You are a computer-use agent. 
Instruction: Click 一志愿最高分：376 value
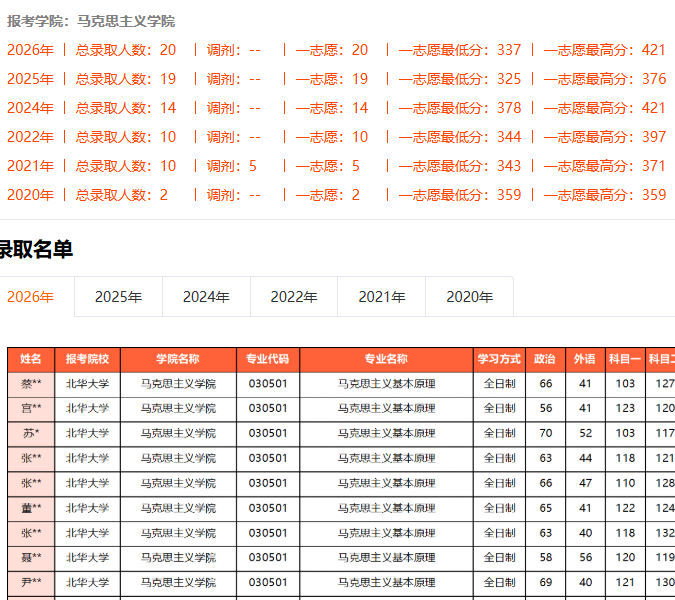click(x=605, y=79)
